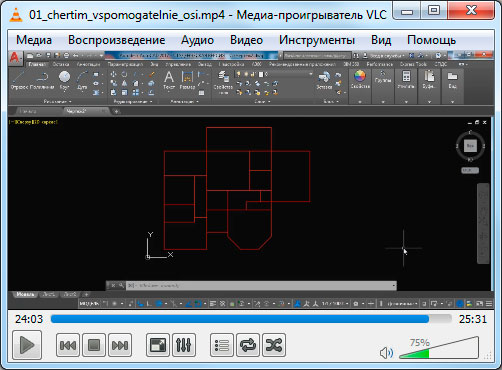Viewport: 502px width, 370px height.
Task: Open the Видео menu
Action: pos(246,40)
